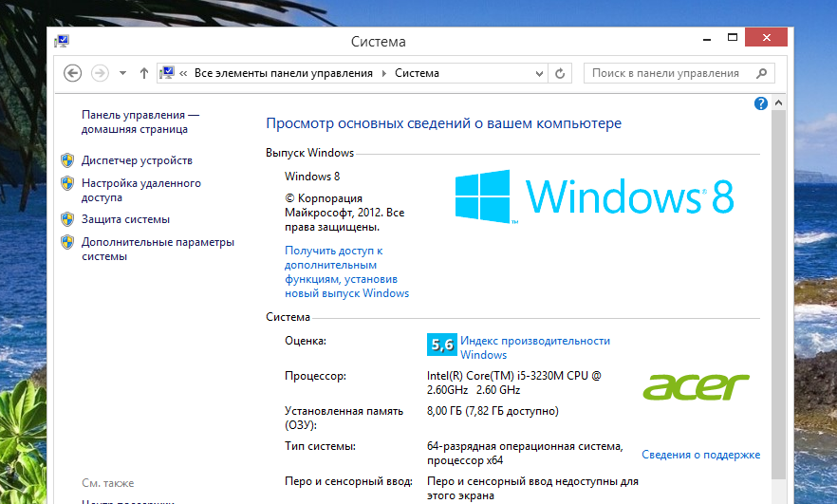Click shield icon beside Защита системы

click(67, 219)
